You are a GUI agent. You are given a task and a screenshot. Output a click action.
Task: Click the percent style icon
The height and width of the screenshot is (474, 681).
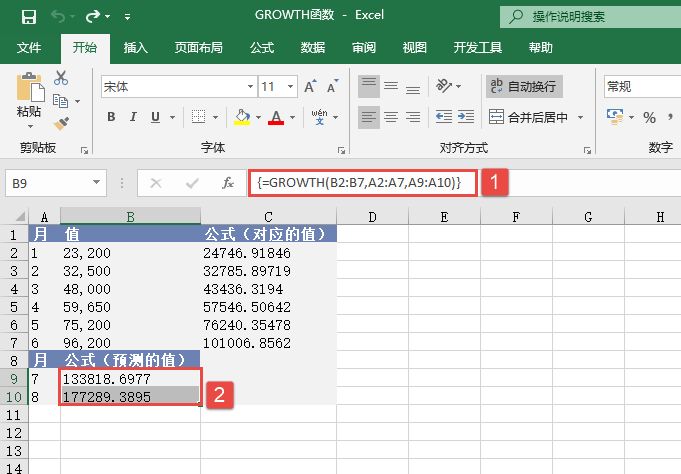pos(649,118)
